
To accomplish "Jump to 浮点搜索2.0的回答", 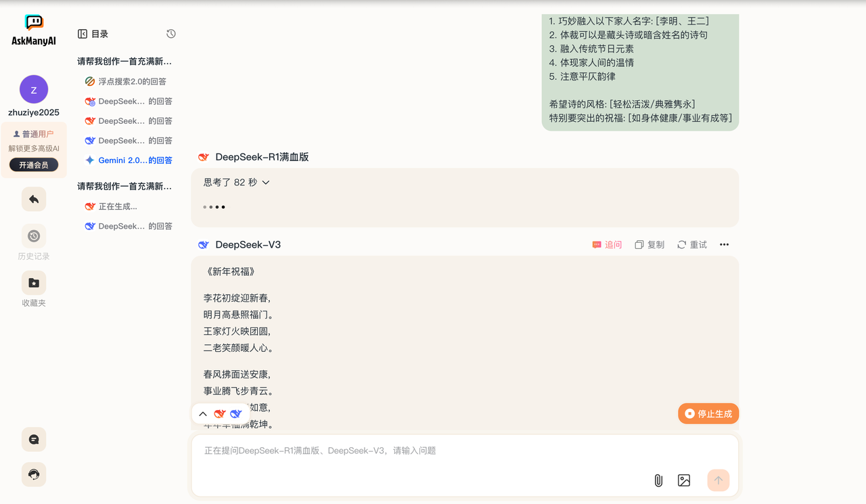I will [x=133, y=81].
